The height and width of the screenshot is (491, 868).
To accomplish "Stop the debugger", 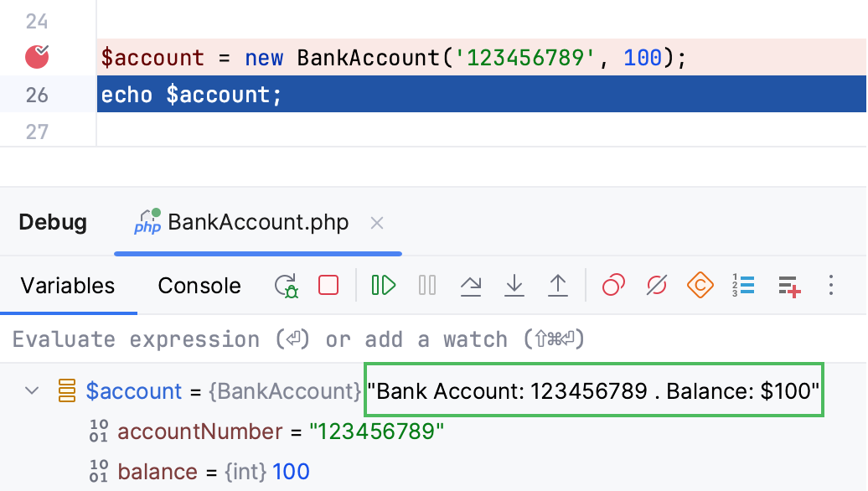I will 328,285.
